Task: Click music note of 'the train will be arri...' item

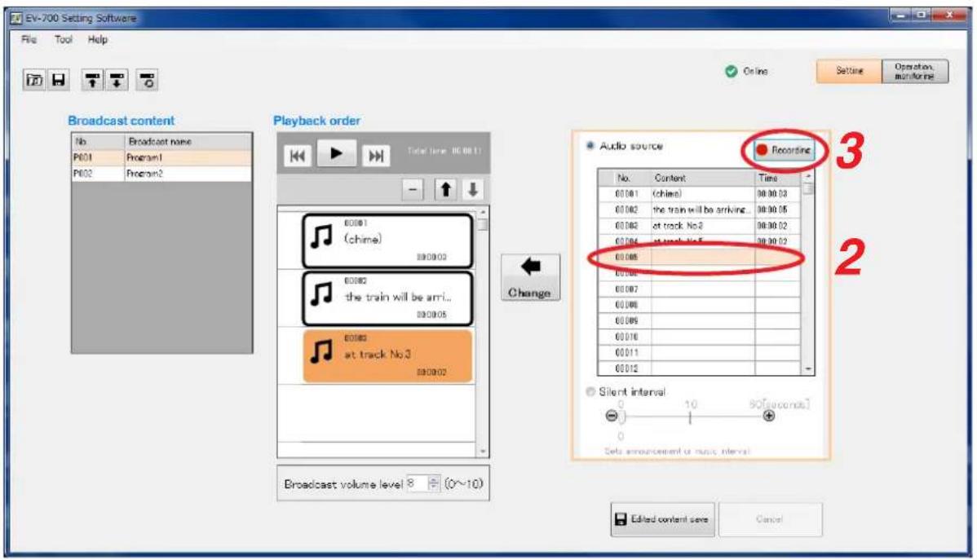Action: click(321, 294)
